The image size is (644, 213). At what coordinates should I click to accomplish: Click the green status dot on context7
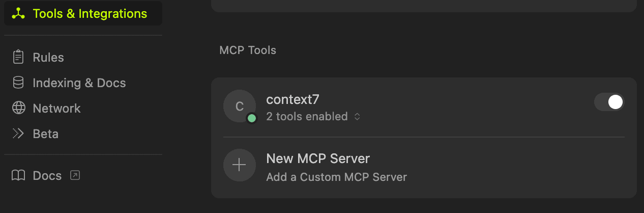coord(251,118)
